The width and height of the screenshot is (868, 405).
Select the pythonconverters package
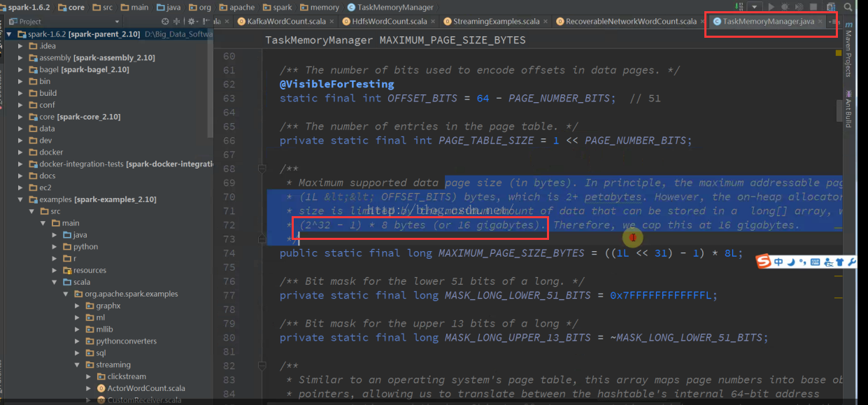point(120,341)
